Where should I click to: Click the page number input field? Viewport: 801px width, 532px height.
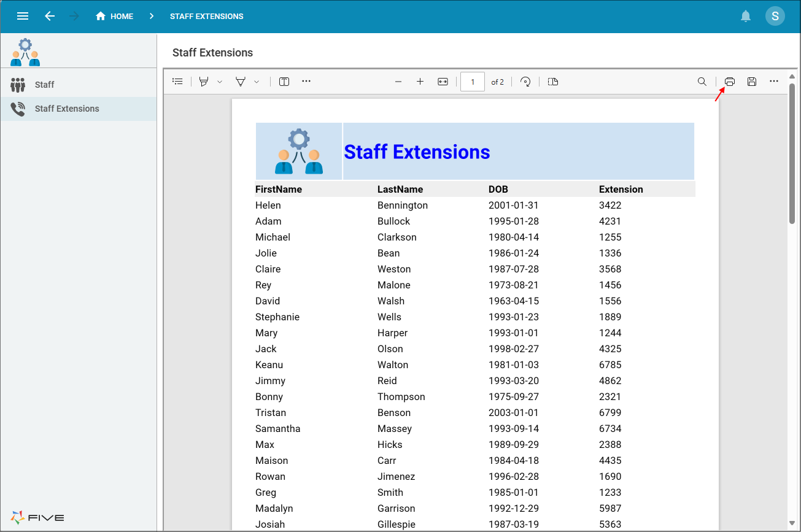point(472,82)
